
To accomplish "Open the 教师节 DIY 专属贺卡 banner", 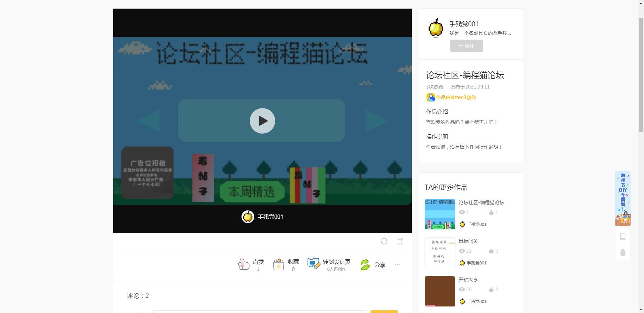I will [623, 198].
